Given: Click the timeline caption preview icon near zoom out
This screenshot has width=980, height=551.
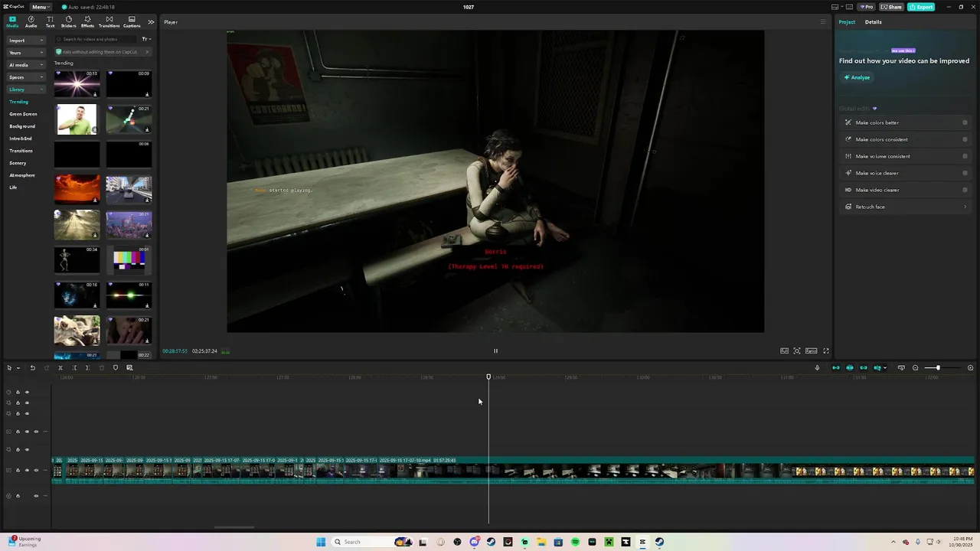Looking at the screenshot, I should point(901,368).
